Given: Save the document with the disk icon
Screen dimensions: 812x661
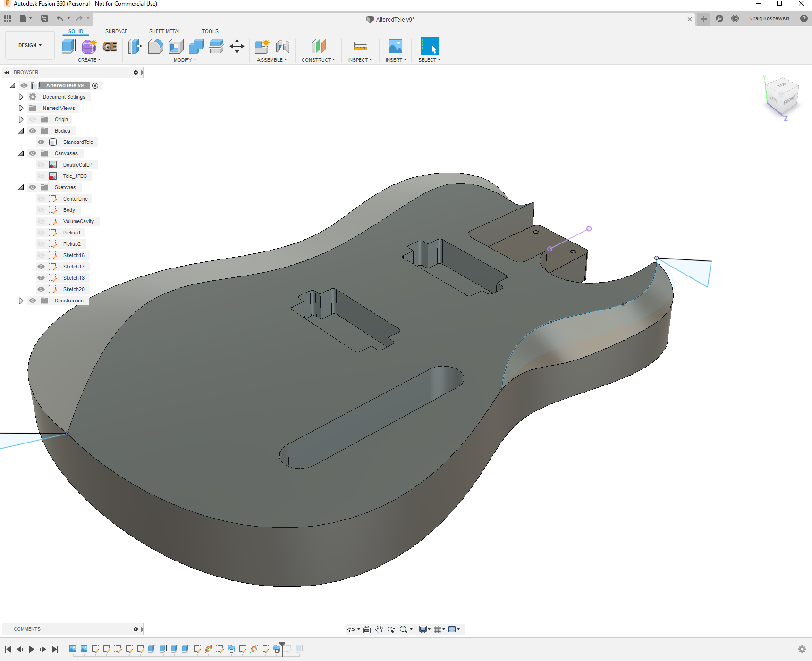Looking at the screenshot, I should (x=44, y=18).
